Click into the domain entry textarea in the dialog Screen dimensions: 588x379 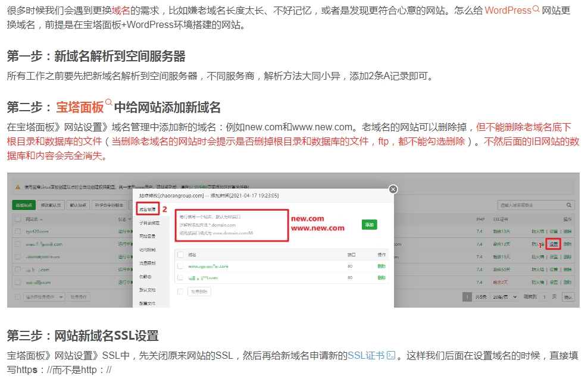pos(232,225)
